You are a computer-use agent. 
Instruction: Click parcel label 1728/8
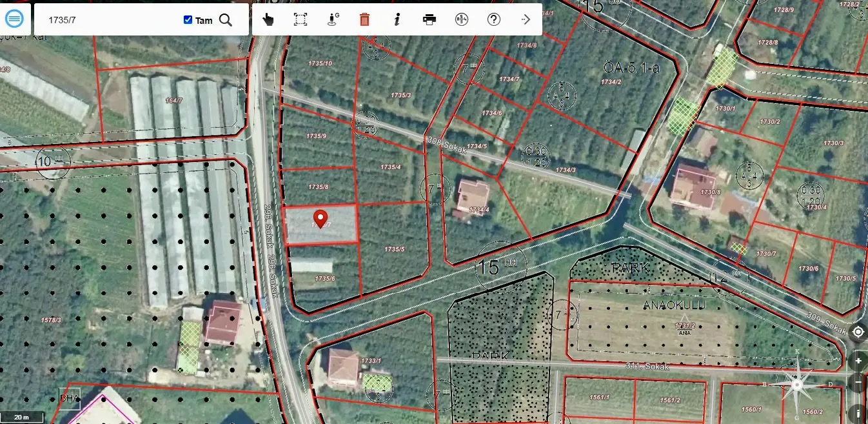[767, 43]
